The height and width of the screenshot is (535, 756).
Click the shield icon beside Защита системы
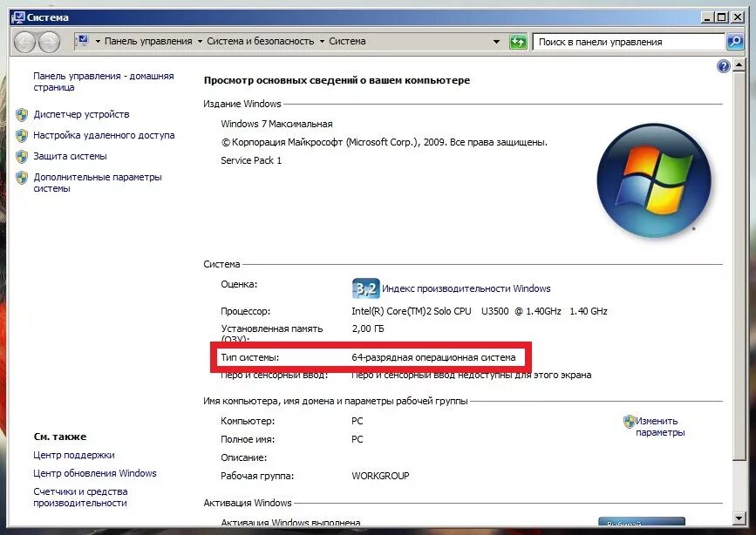[x=22, y=156]
